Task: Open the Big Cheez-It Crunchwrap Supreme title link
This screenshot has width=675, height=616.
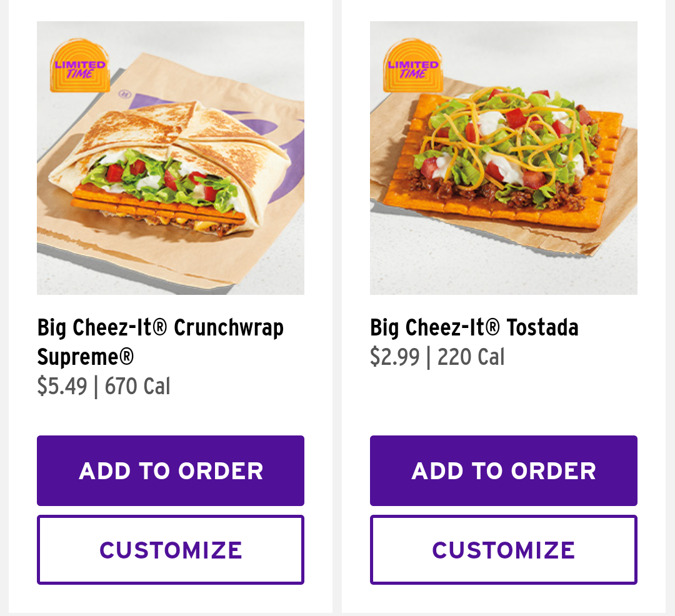Action: tap(161, 342)
